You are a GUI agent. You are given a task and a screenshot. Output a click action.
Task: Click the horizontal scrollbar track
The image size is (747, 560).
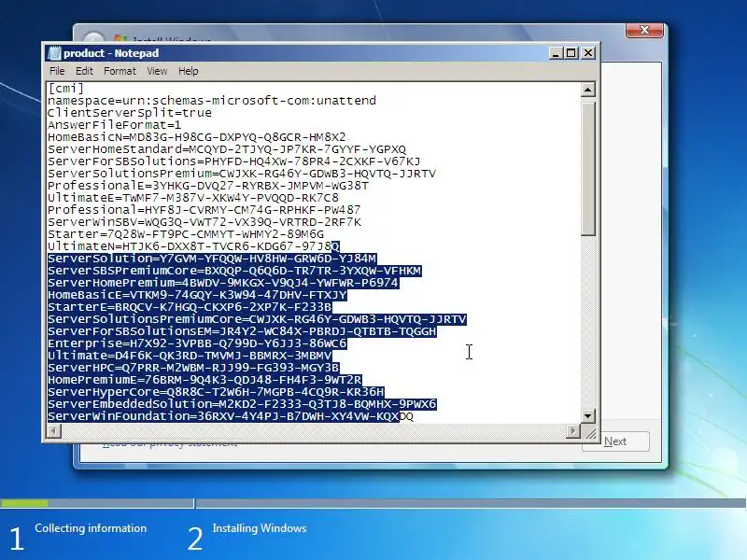pos(314,431)
